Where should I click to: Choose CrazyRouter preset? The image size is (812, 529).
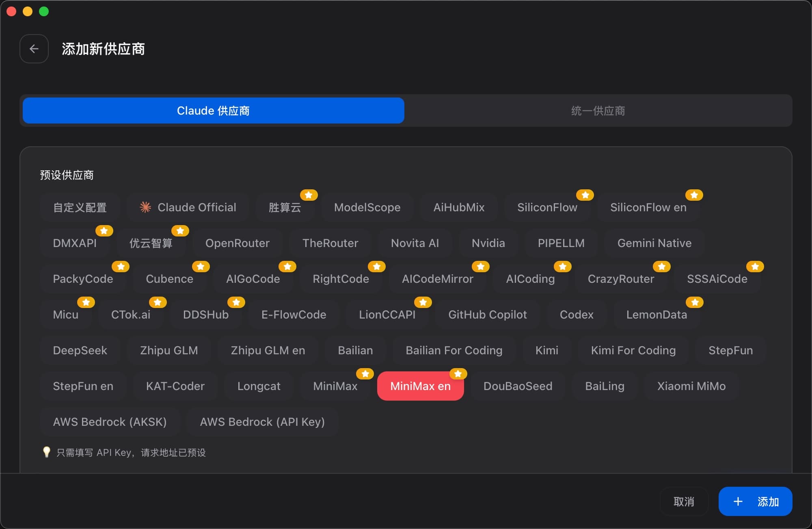coord(621,279)
